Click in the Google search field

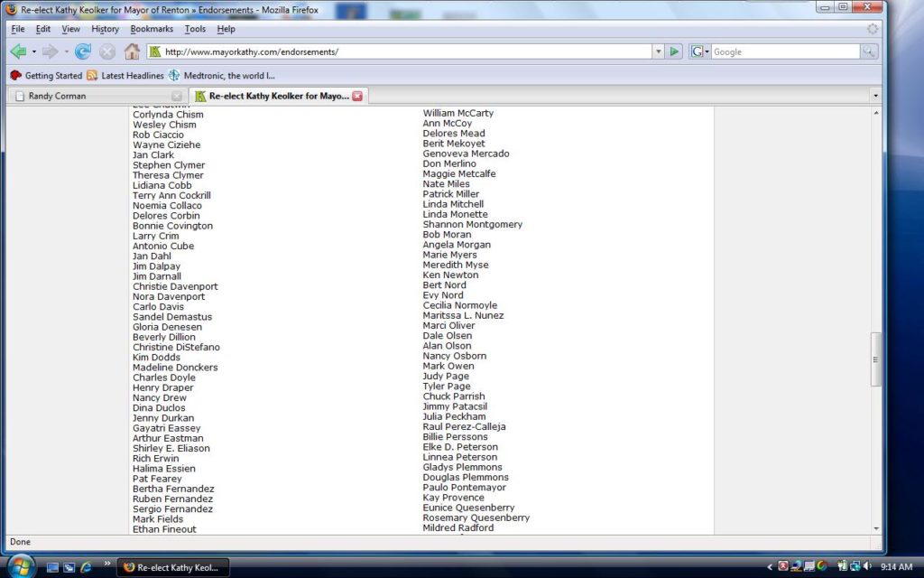pos(783,51)
